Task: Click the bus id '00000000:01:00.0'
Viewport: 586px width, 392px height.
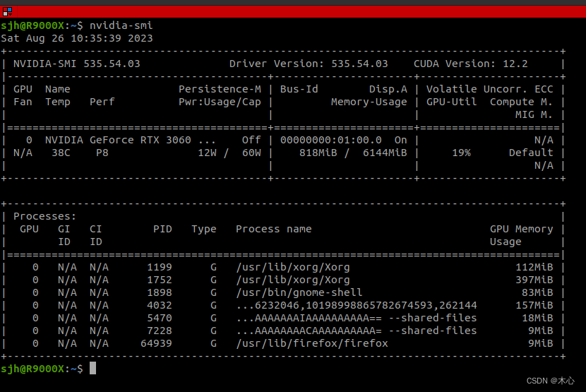Action: click(x=330, y=141)
